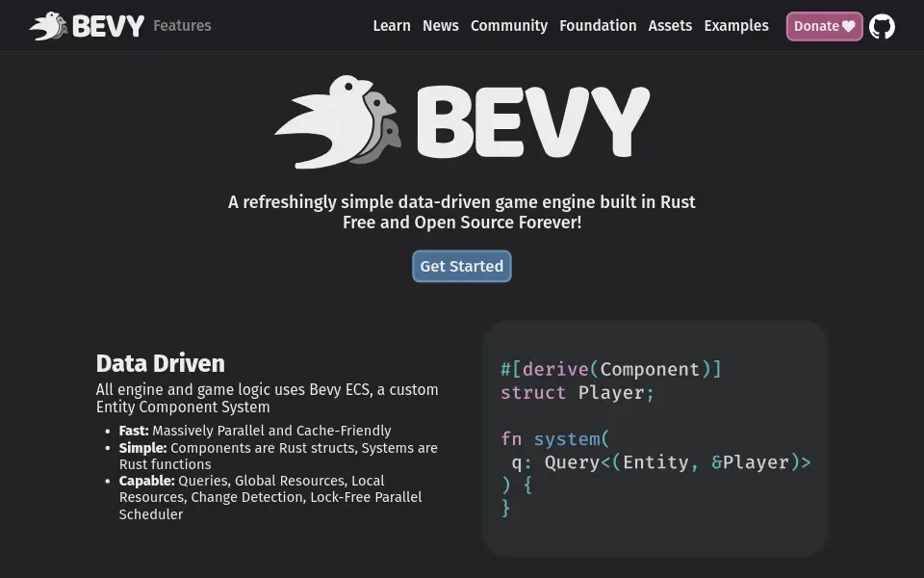Open the Learn menu item
The height and width of the screenshot is (578, 924).
(392, 26)
